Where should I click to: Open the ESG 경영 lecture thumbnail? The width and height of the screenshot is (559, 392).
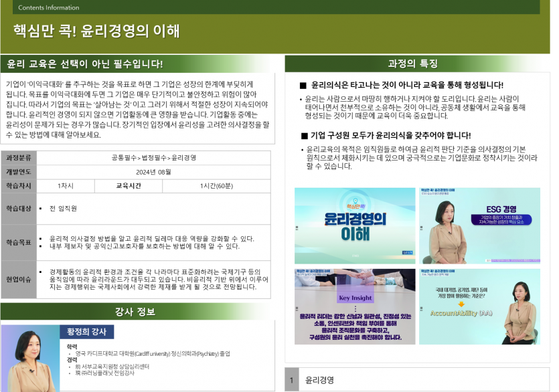(479, 225)
